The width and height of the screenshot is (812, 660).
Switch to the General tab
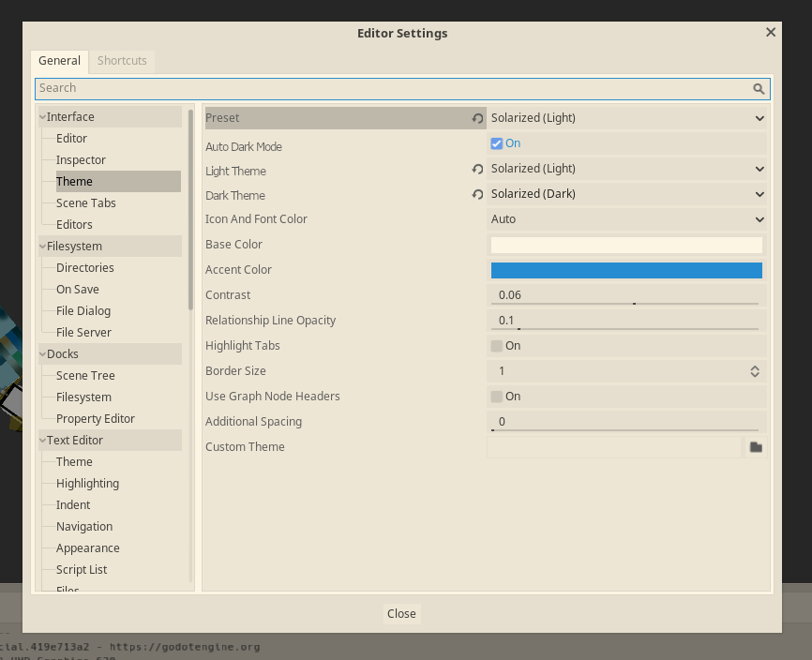pos(60,61)
